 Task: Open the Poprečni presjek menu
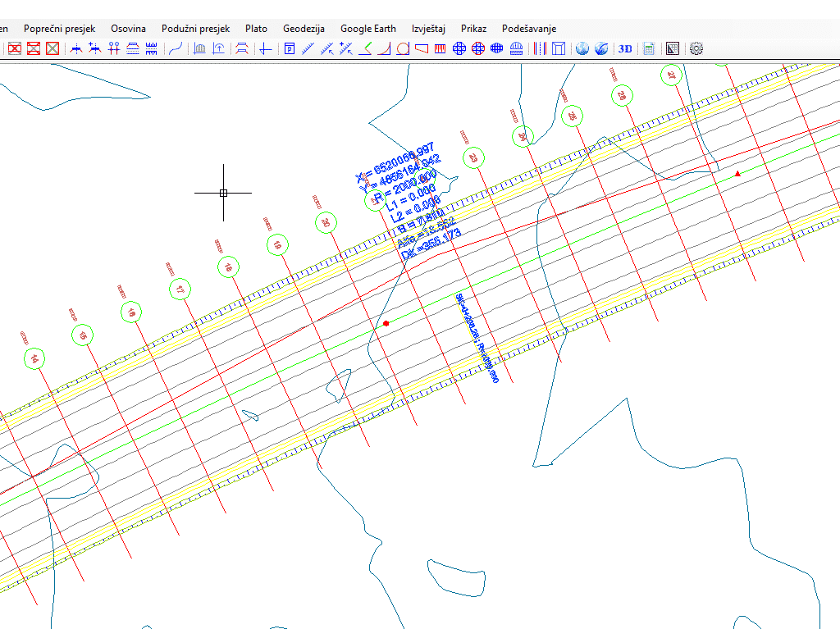[x=59, y=29]
